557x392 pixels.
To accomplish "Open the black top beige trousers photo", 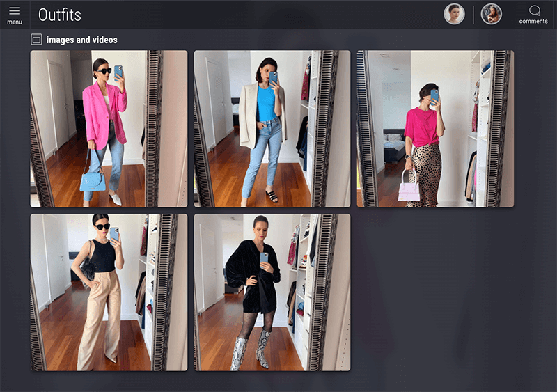I will tap(109, 292).
